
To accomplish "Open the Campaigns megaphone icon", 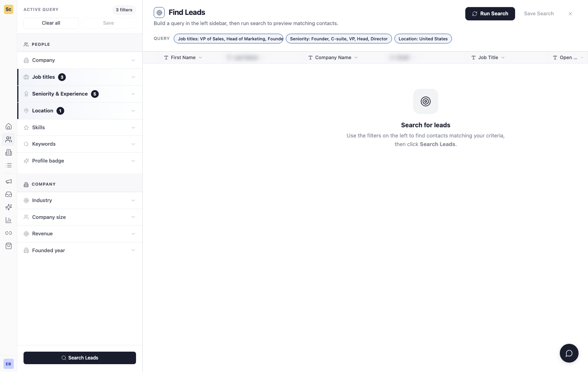I will [x=9, y=181].
